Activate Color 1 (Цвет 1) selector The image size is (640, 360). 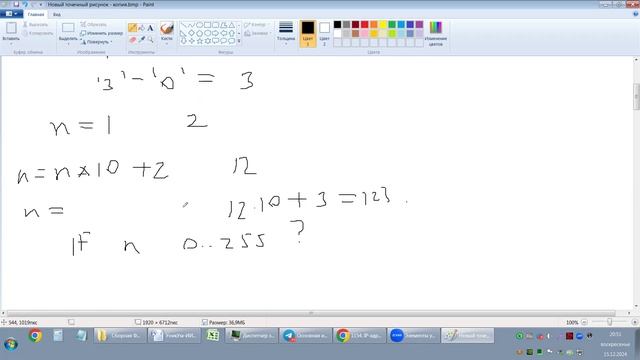point(308,33)
